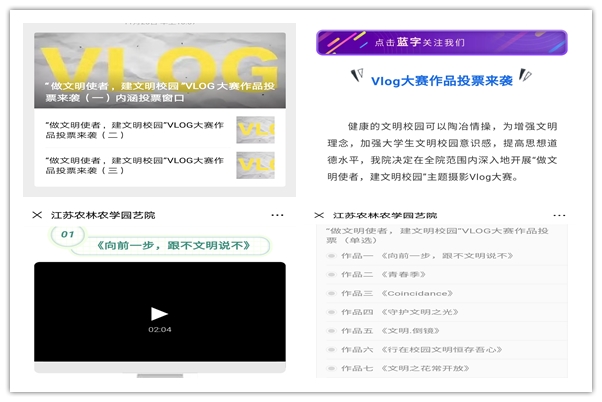Play the 02:04 video

click(159, 314)
